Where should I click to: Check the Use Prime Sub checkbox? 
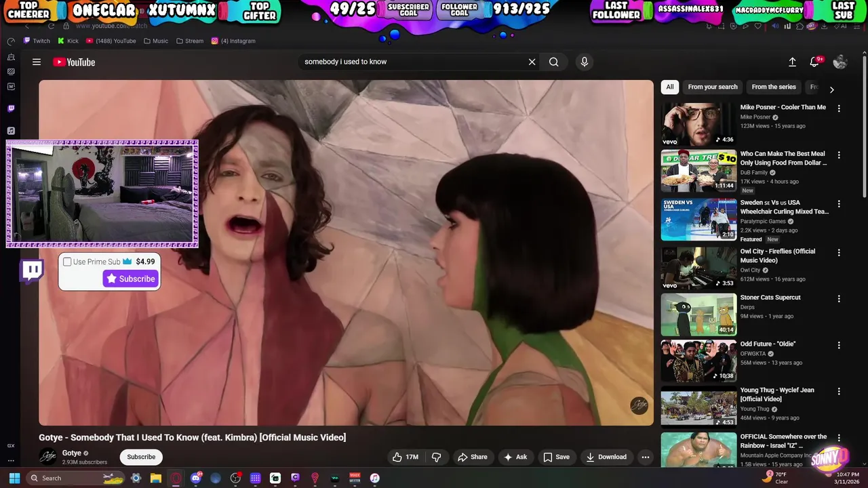point(67,262)
